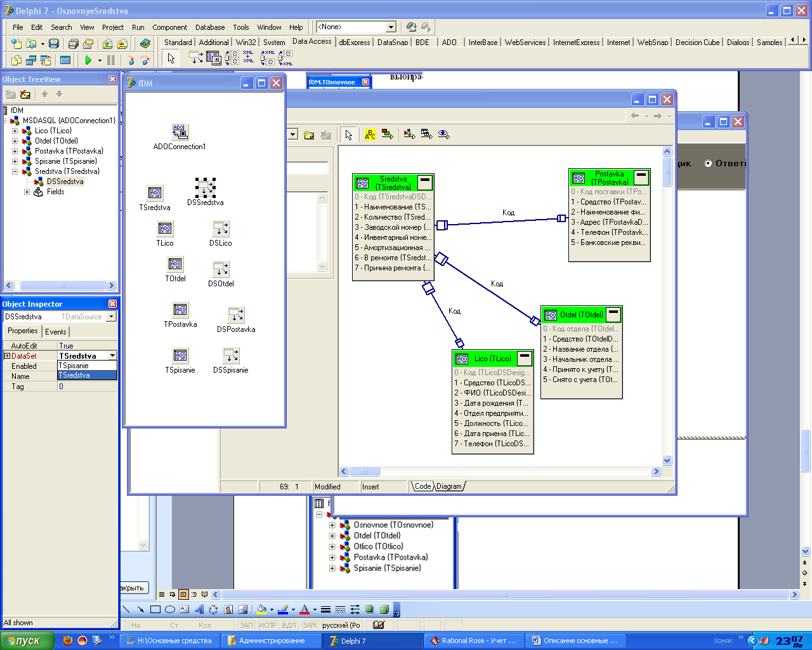Open the Component menu
Image resolution: width=812 pixels, height=650 pixels.
tap(169, 27)
